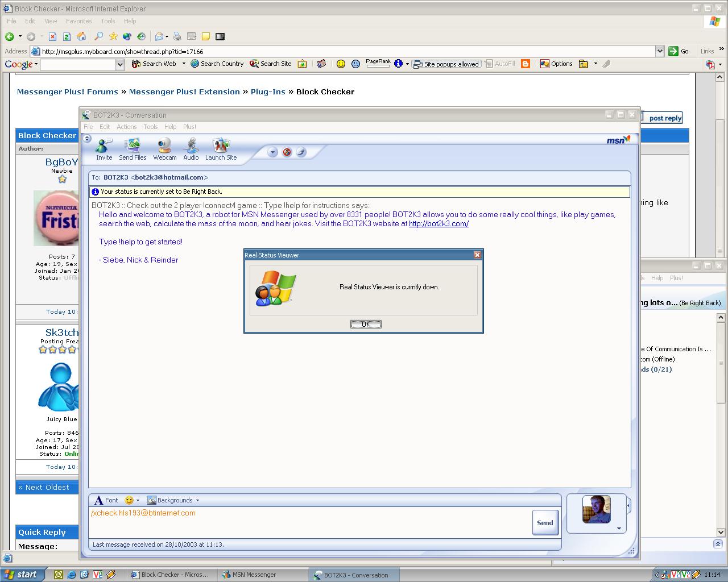Click the Internet Explorer Home icon

point(81,36)
